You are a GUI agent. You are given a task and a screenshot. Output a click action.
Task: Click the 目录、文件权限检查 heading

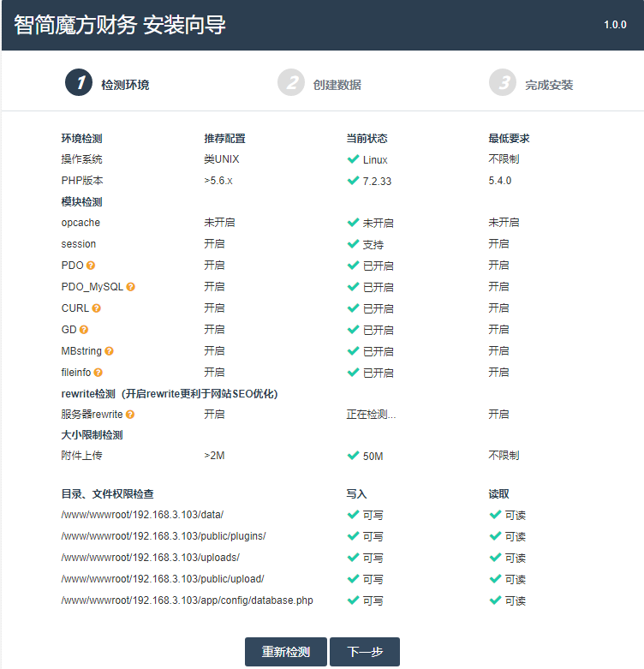pyautogui.click(x=107, y=493)
